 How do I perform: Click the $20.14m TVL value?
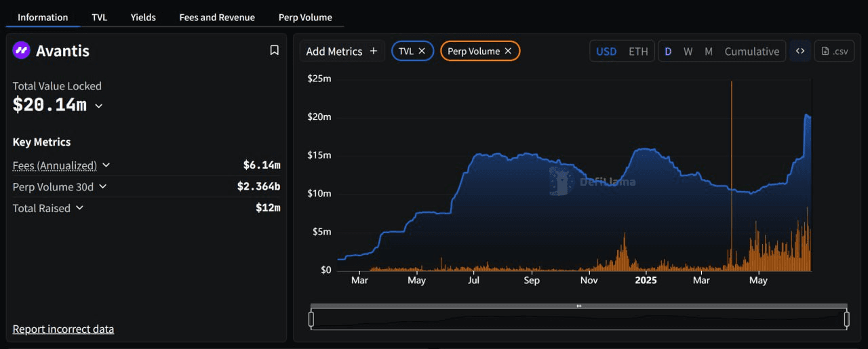(50, 105)
